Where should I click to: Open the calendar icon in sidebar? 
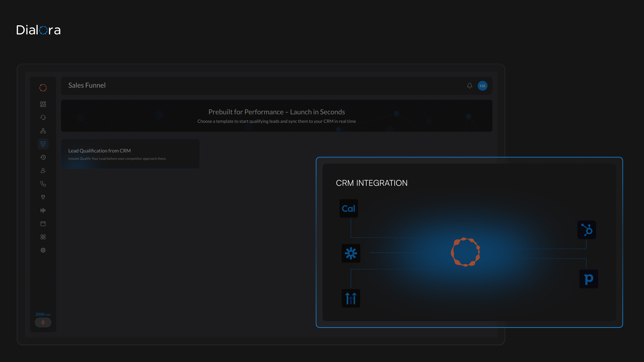point(43,224)
